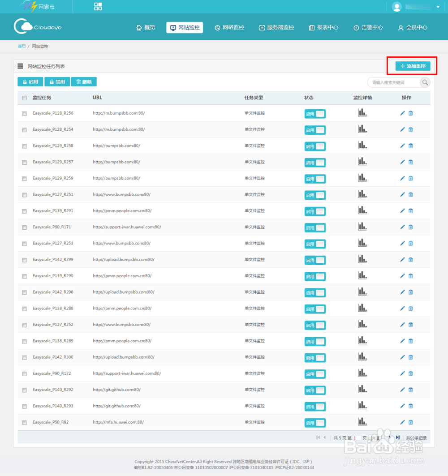
Task: Check the Easyscale_P129_R258 row checkbox
Action: [24, 146]
